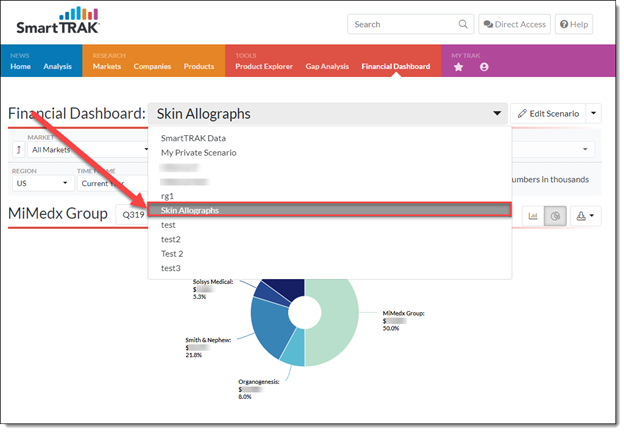Open the Q319 quarter selector

click(133, 215)
